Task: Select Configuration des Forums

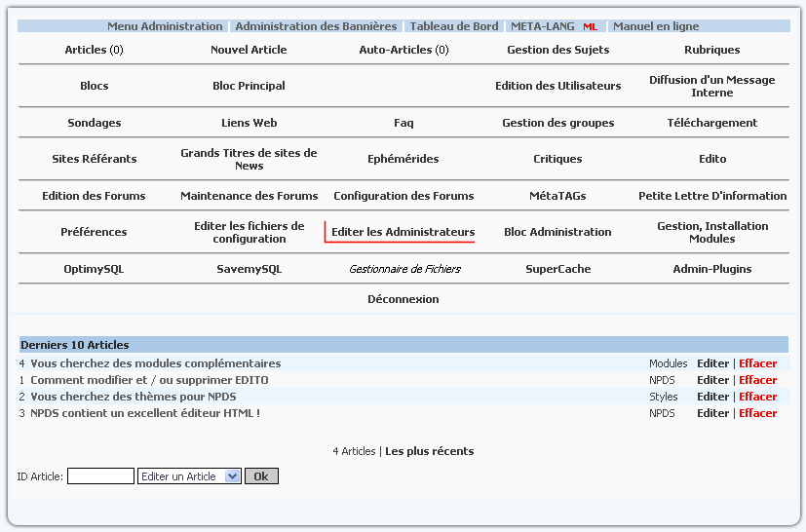Action: click(403, 196)
